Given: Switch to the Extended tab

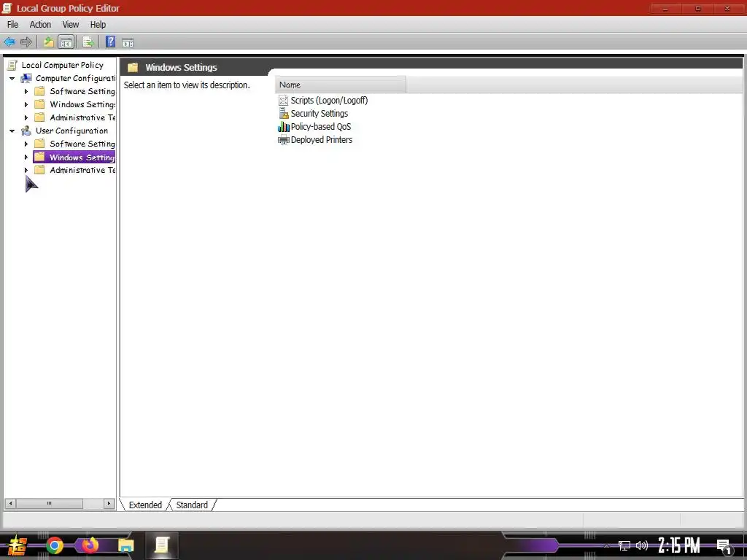Looking at the screenshot, I should (x=145, y=505).
